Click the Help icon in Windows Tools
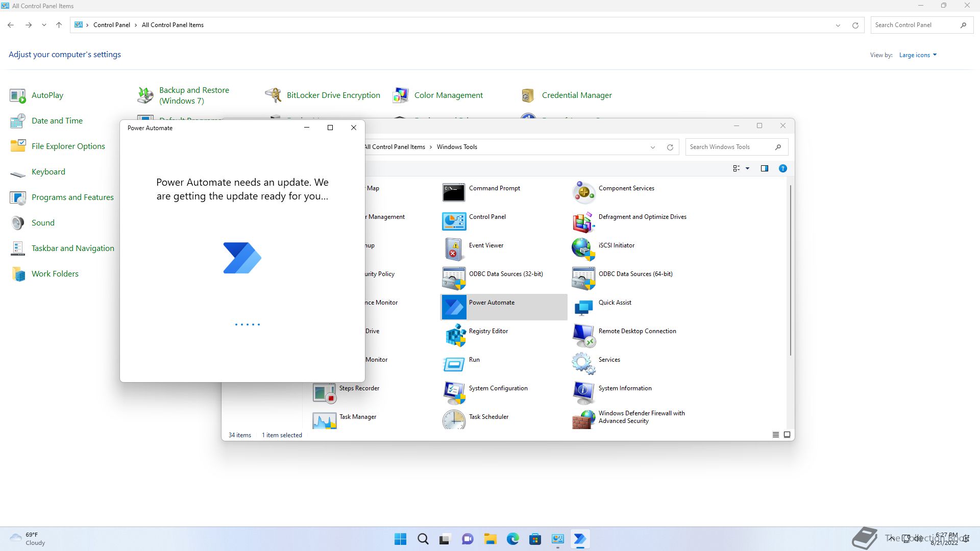Screen dimensions: 980x551 point(782,168)
